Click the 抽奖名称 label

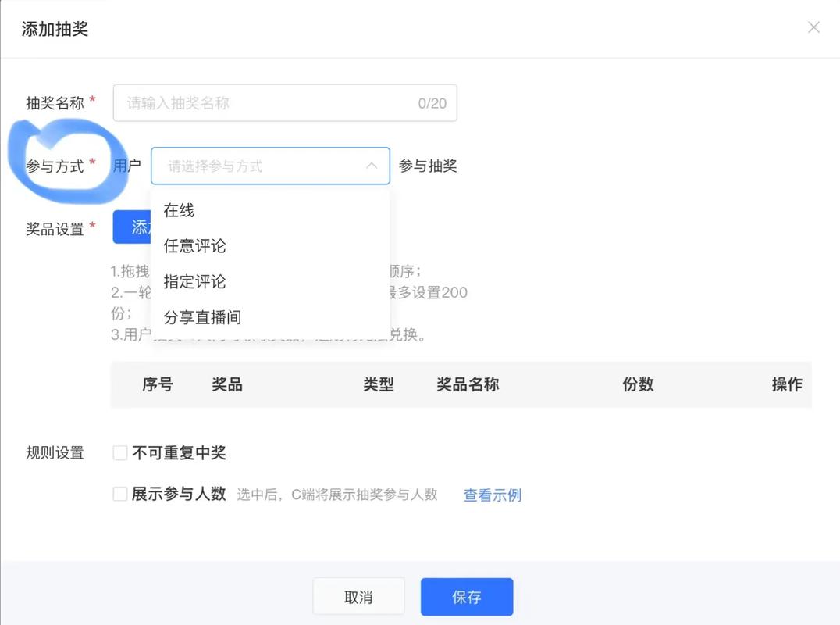coord(55,103)
